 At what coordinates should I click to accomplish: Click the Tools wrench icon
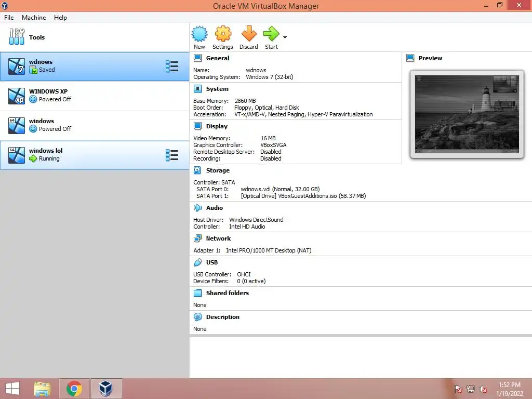tap(17, 37)
